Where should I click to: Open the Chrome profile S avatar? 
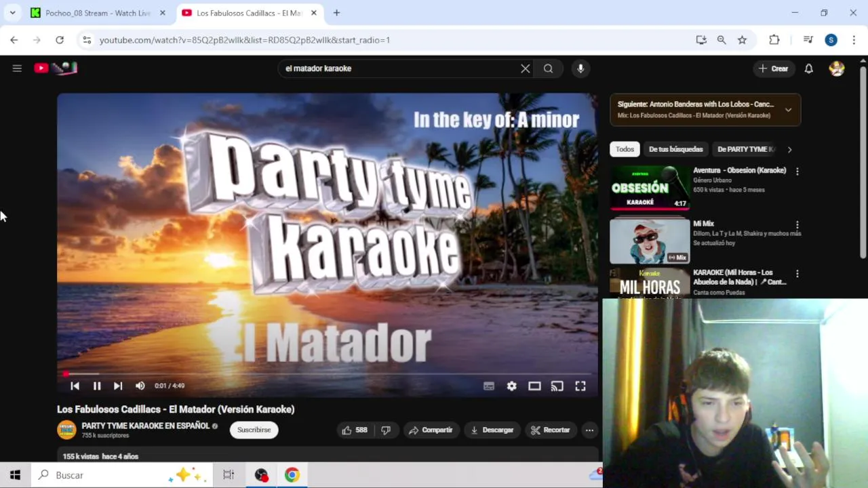point(831,40)
